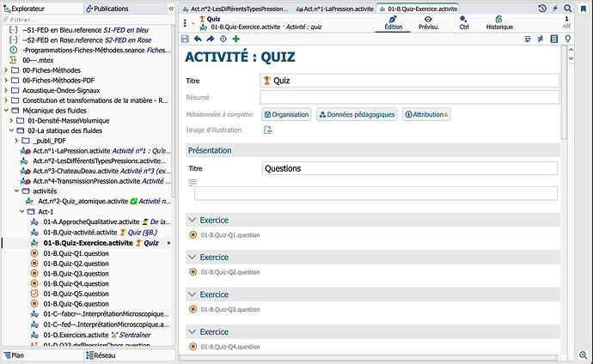
Task: Collapse the Exercice section containing 01-B.Quiz-Q1.question
Action: pyautogui.click(x=193, y=220)
